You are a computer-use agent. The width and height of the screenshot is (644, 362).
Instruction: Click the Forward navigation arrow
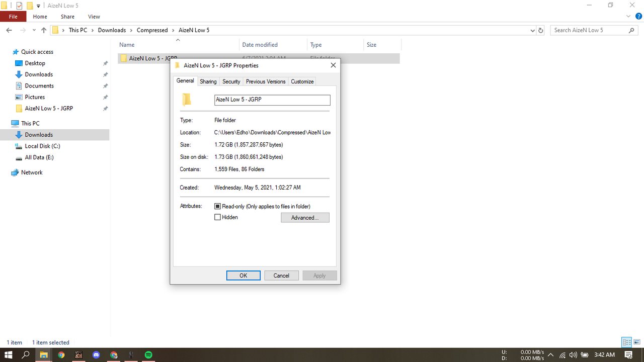tap(22, 30)
